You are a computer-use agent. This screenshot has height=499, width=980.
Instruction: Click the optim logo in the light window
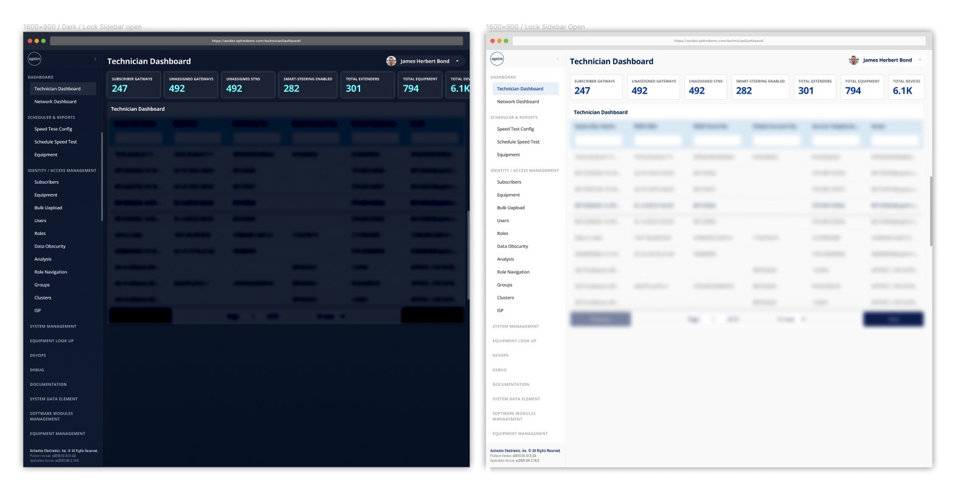point(497,59)
